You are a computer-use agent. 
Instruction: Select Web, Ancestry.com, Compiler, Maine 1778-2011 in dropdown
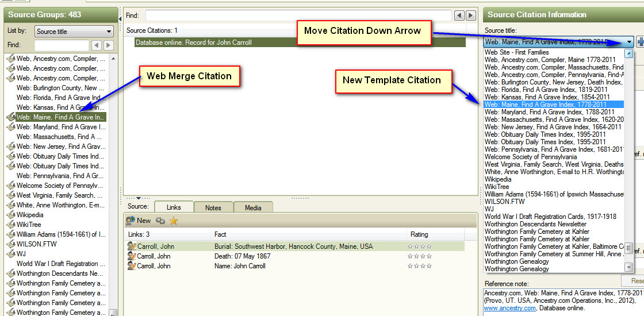[x=554, y=60]
